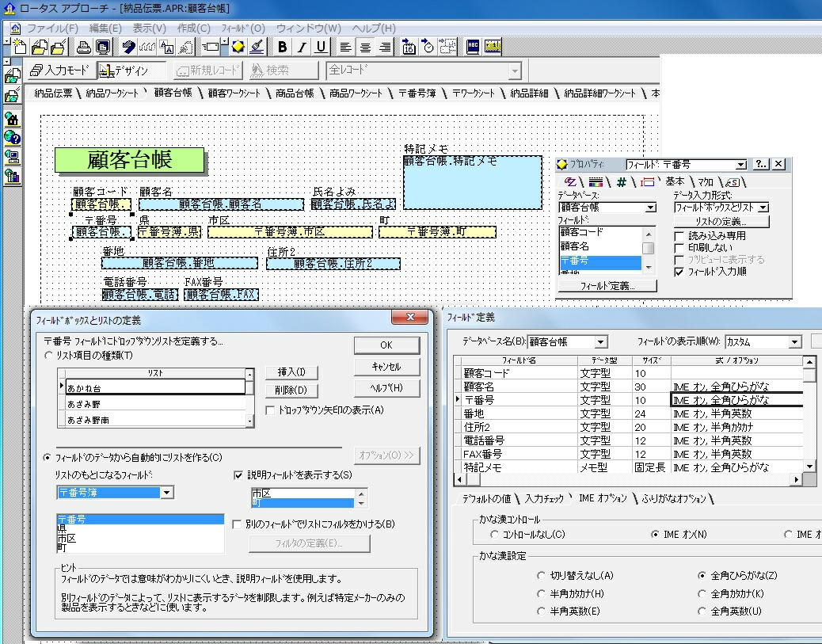Align text right

(385, 48)
